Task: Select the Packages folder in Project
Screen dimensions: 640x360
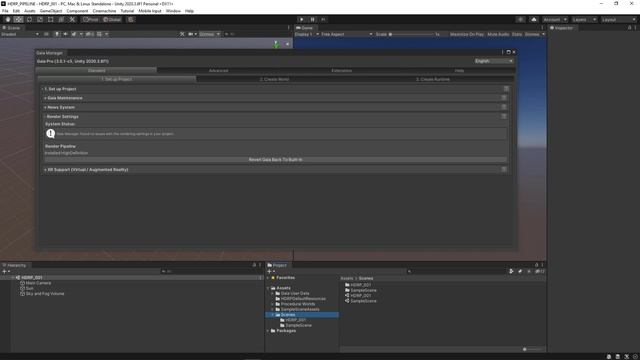Action: pyautogui.click(x=286, y=331)
